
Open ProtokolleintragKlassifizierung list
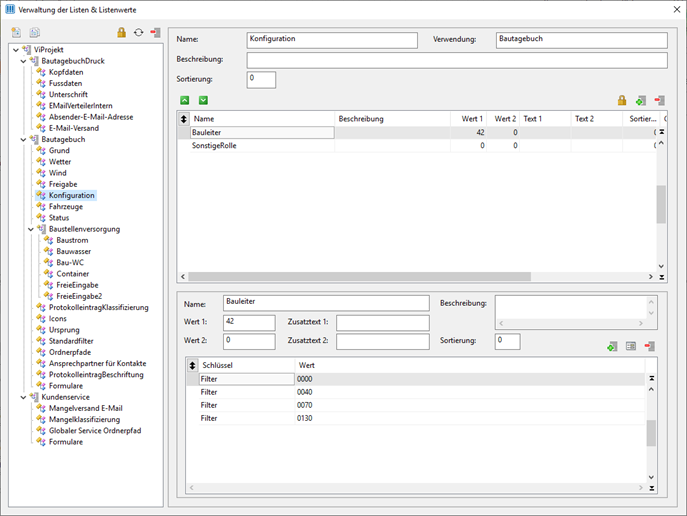click(x=99, y=307)
